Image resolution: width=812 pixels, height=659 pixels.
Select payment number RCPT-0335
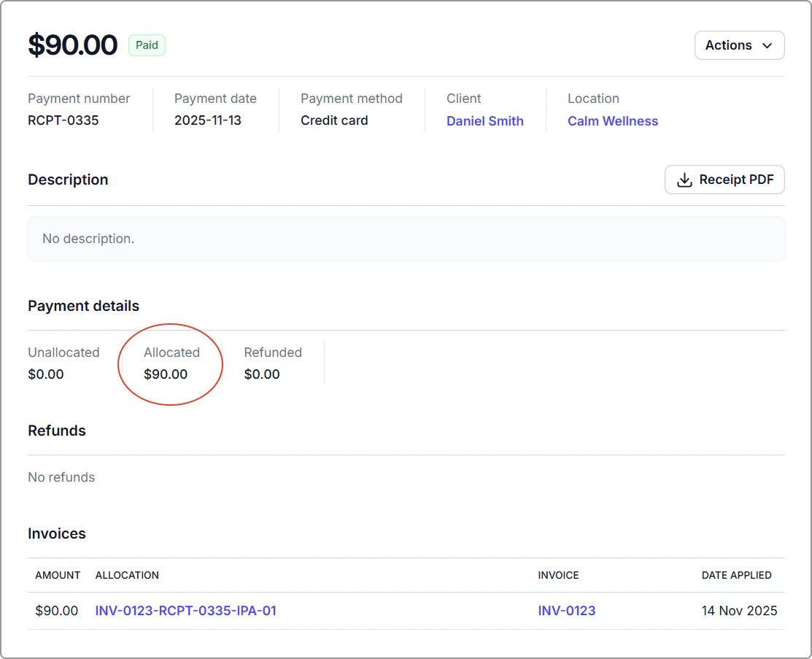pyautogui.click(x=63, y=120)
